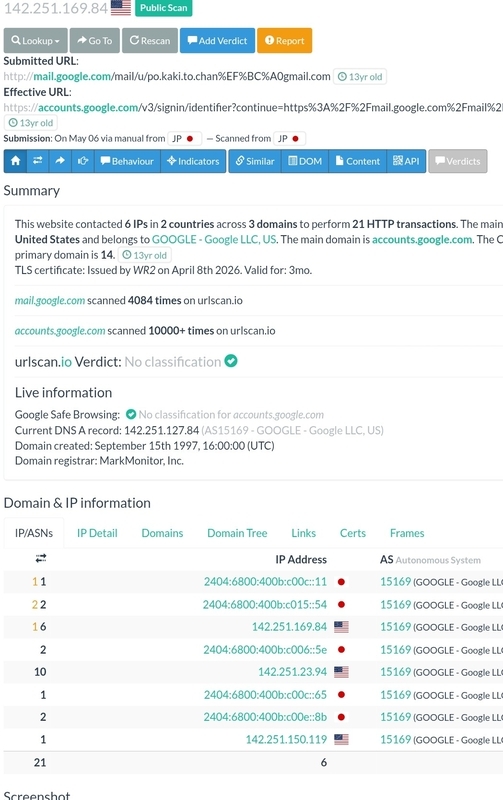Click accounts.google.com main domain link in summary

pos(422,239)
